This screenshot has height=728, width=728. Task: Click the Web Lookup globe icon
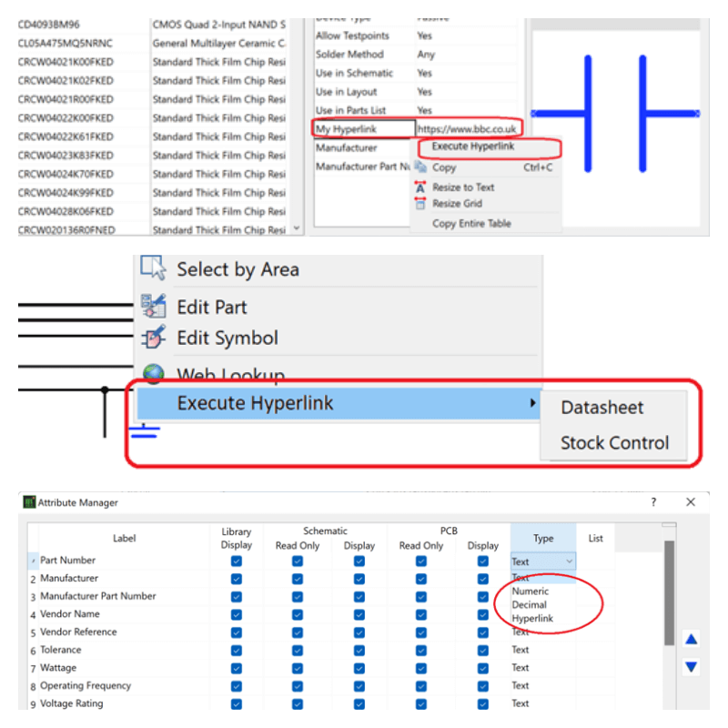pos(155,373)
